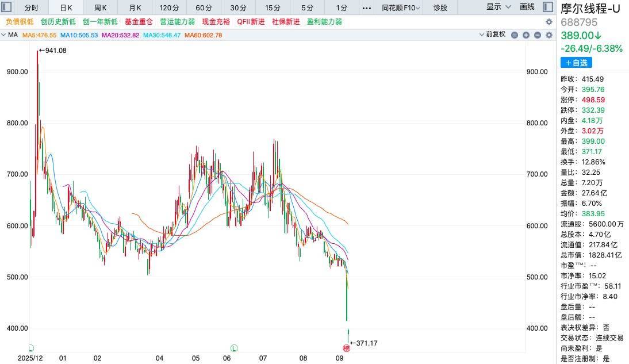Select the 基金重仓 tag label

139,22
